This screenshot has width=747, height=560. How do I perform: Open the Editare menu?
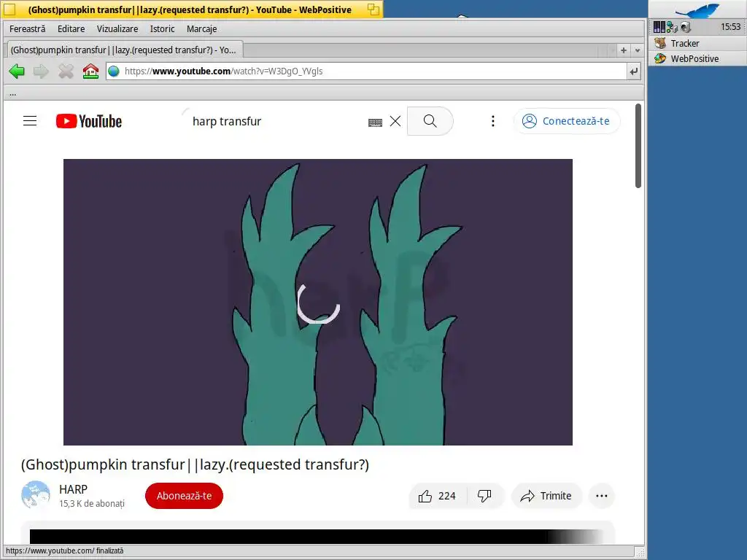(71, 29)
